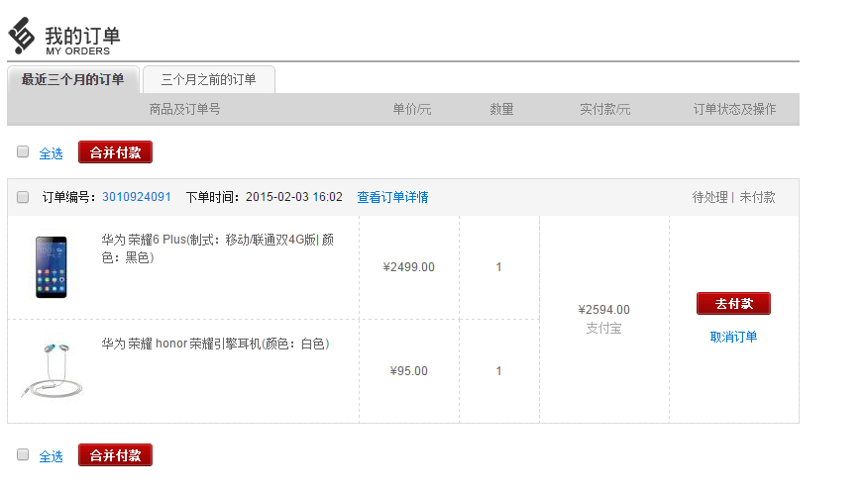Image resolution: width=868 pixels, height=492 pixels.
Task: Open order number 3010924091 link
Action: 137,197
